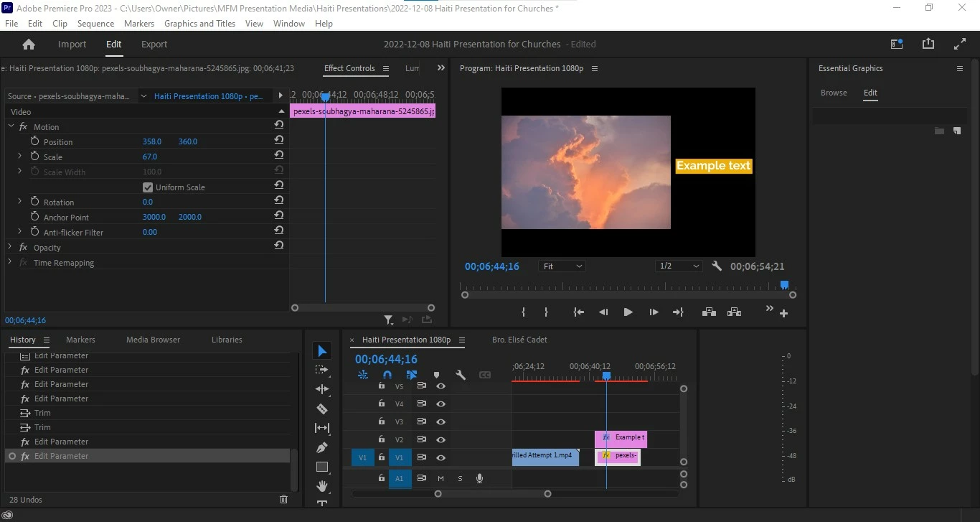Switch to the Media Browser tab

tap(153, 340)
